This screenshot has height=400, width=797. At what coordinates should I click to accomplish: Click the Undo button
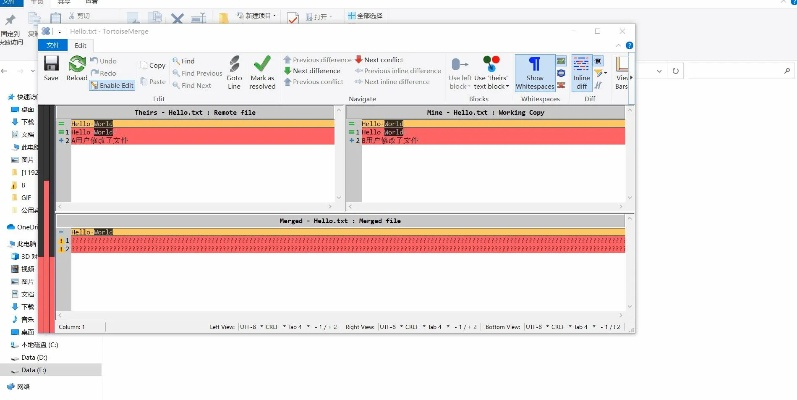[103, 61]
